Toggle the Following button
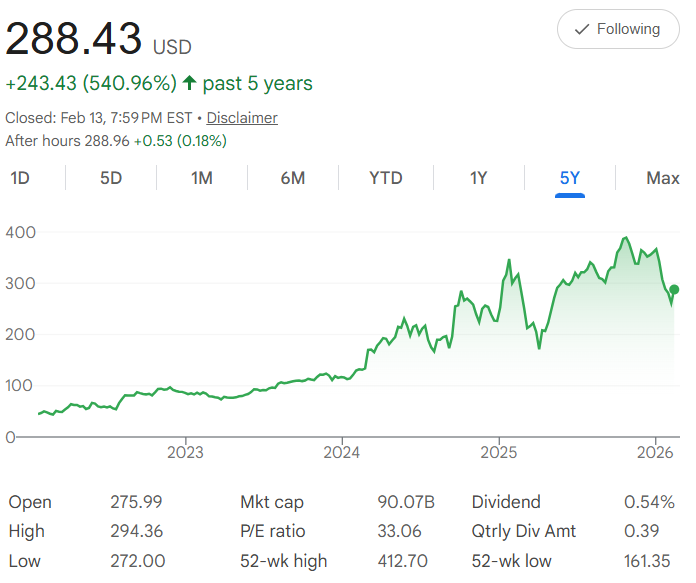696x583 pixels. [x=617, y=30]
